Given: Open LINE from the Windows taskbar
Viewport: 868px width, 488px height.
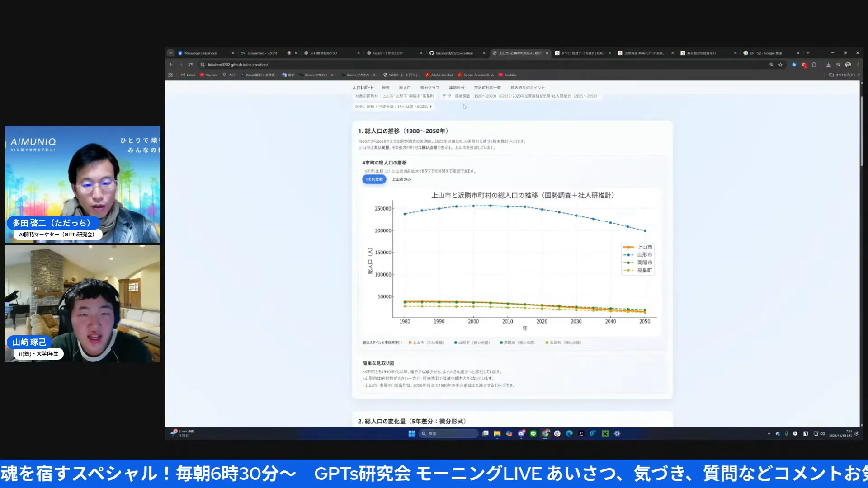Looking at the screenshot, I should pyautogui.click(x=533, y=434).
